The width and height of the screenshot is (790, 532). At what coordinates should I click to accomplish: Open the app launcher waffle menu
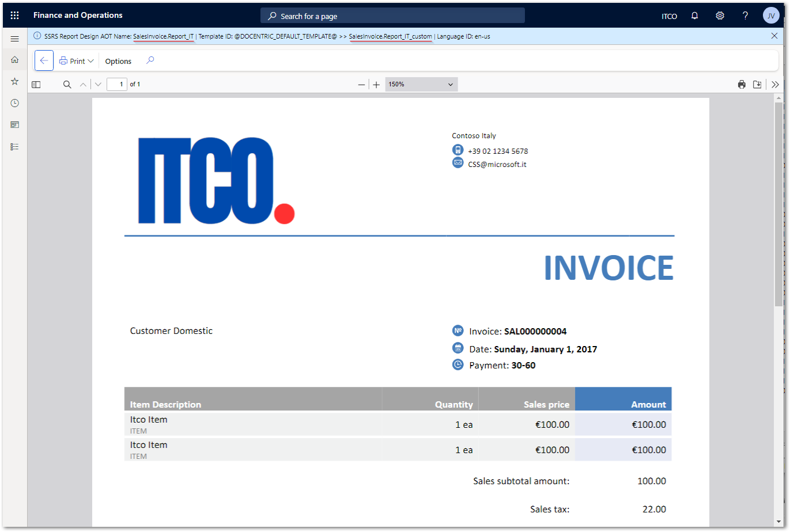tap(15, 16)
